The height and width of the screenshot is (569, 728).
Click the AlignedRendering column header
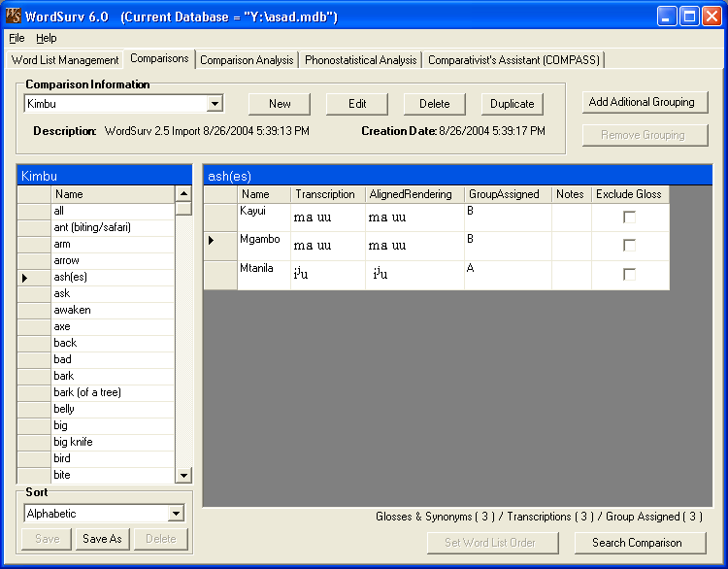point(414,194)
